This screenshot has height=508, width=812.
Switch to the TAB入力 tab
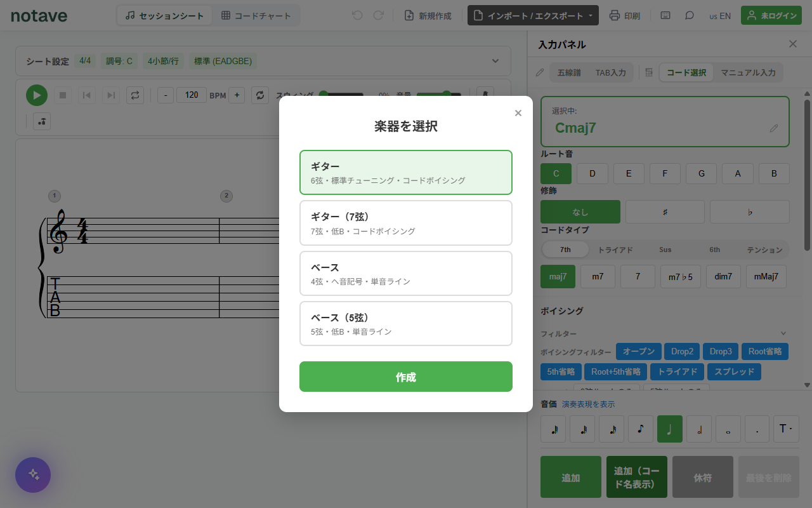click(x=610, y=72)
